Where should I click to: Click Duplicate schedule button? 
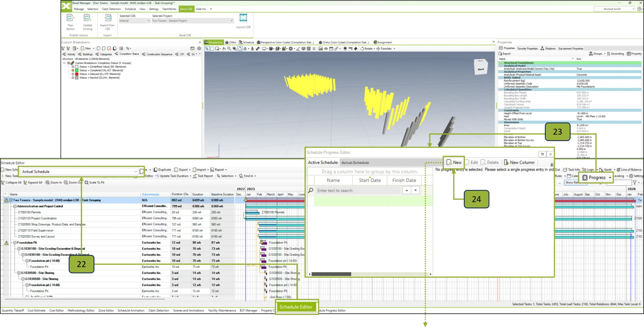162,170
